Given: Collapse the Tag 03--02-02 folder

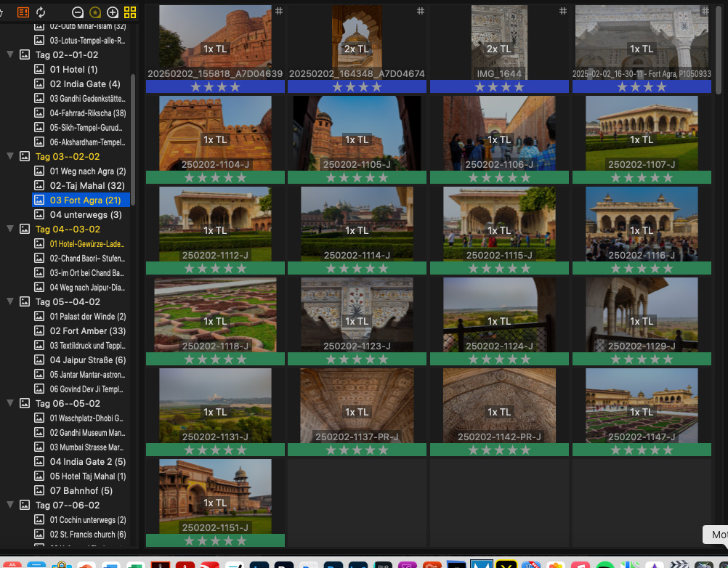Looking at the screenshot, I should (x=9, y=156).
